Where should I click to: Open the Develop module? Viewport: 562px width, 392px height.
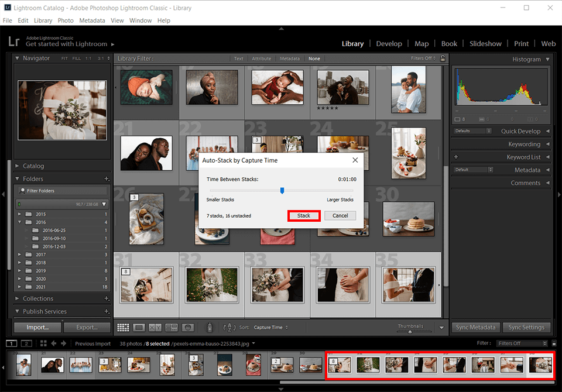(x=389, y=44)
